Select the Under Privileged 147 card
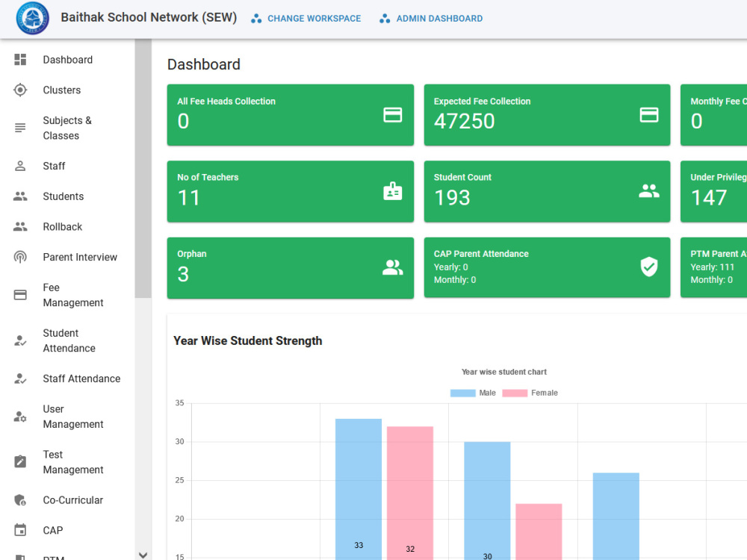747x560 pixels. click(713, 191)
